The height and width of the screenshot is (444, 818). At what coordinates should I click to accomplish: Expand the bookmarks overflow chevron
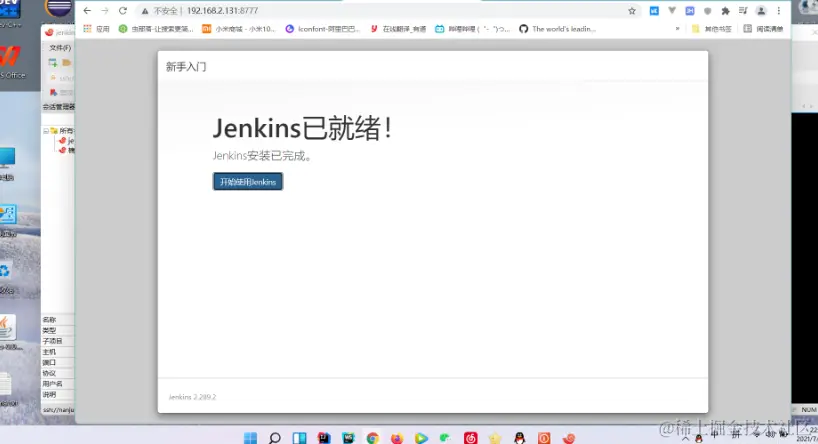tap(677, 29)
